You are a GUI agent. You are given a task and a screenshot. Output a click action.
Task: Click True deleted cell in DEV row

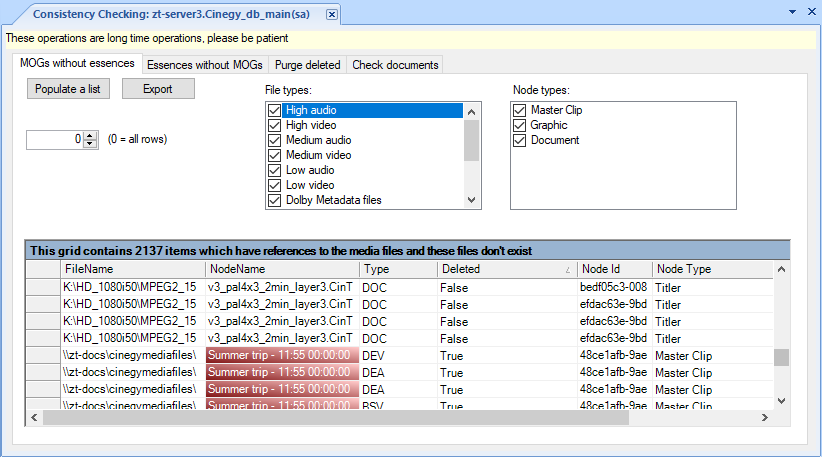point(507,356)
